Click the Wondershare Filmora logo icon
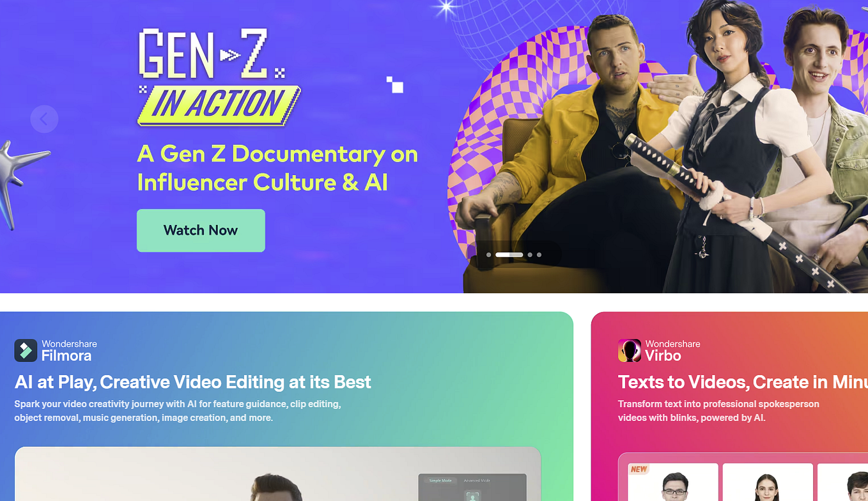Screen dimensions: 868x501 [26, 350]
